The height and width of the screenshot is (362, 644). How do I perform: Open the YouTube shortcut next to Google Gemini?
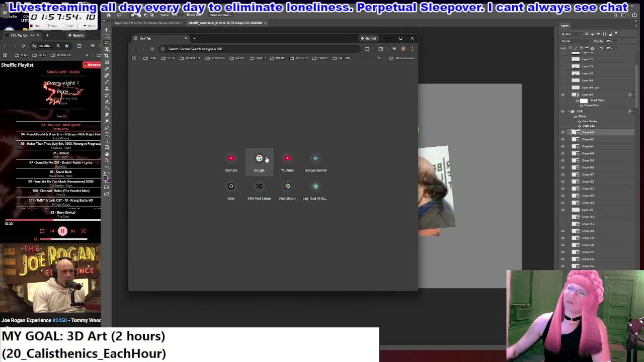tap(287, 162)
